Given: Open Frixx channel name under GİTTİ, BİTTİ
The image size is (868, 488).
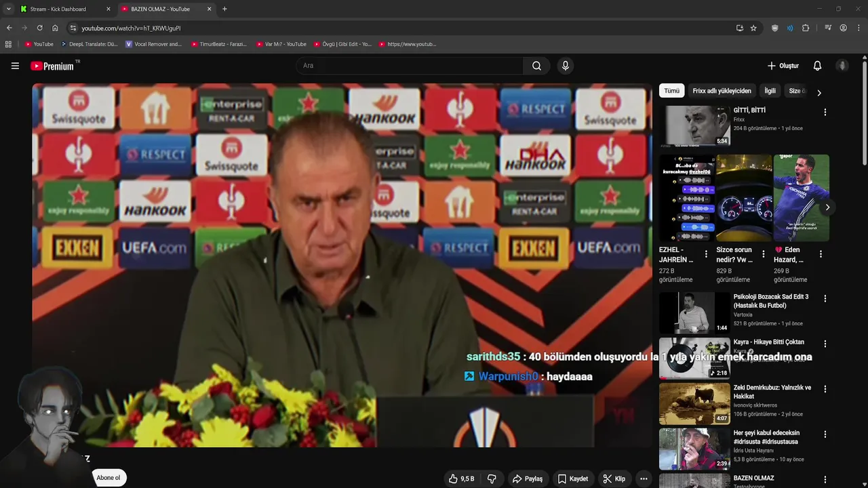Looking at the screenshot, I should tap(739, 119).
